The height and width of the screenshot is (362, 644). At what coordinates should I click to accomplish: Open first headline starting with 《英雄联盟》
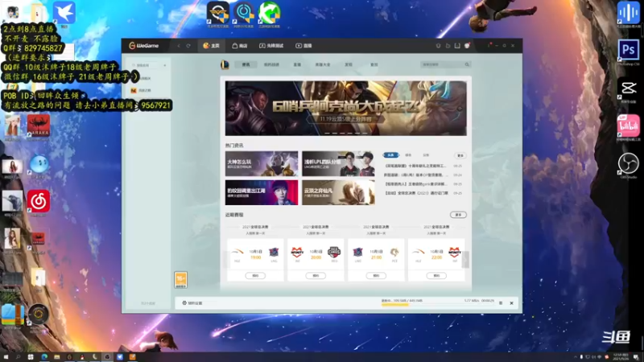tap(415, 166)
